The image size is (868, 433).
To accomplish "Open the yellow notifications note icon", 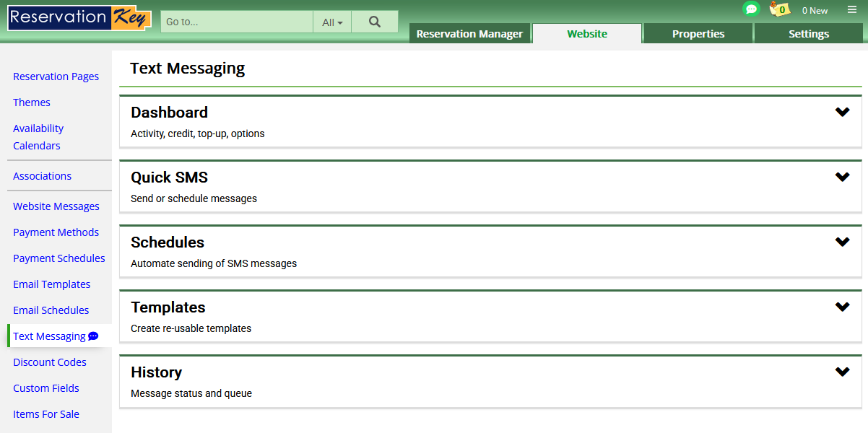I will (x=780, y=9).
